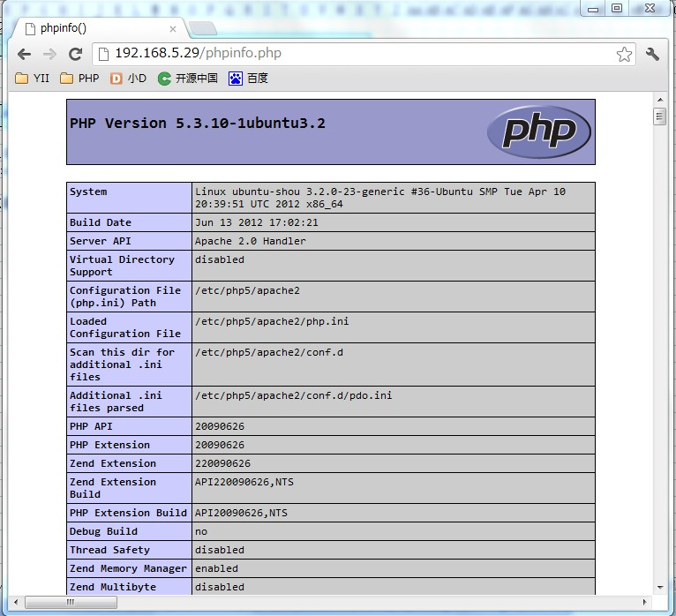Click the PHP logo image
Viewport: 676px width, 616px height.
tap(539, 131)
